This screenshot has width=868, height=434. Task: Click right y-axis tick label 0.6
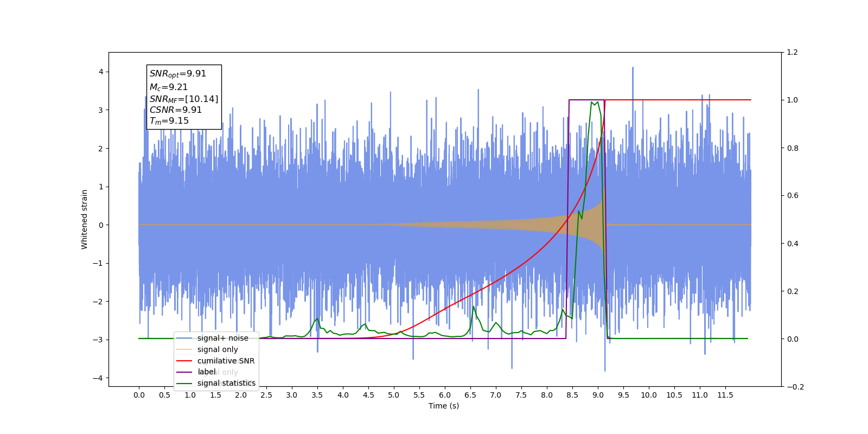point(792,196)
